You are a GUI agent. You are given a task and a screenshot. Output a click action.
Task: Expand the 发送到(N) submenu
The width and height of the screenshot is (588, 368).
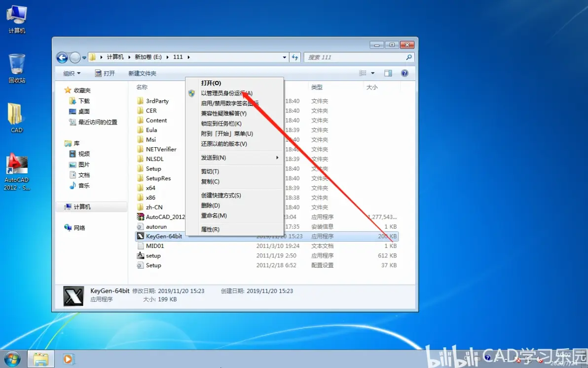tap(277, 158)
